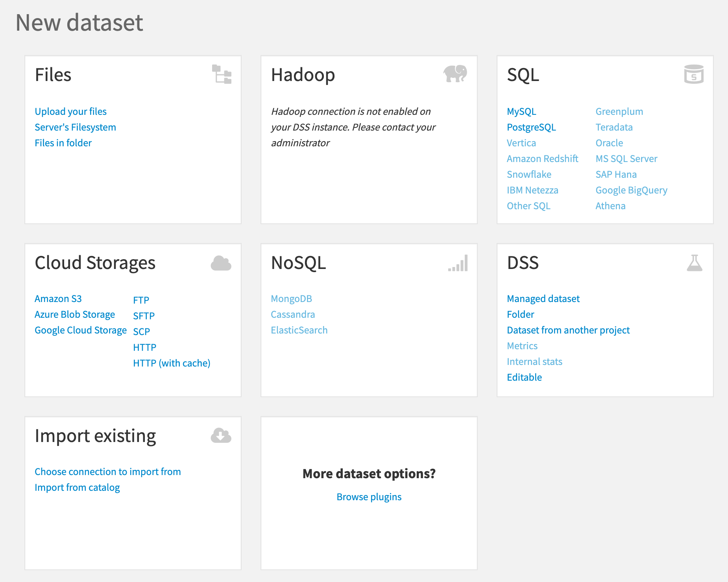Click the Cloud Storages cloud icon
Screen dimensions: 728x582
tap(221, 263)
